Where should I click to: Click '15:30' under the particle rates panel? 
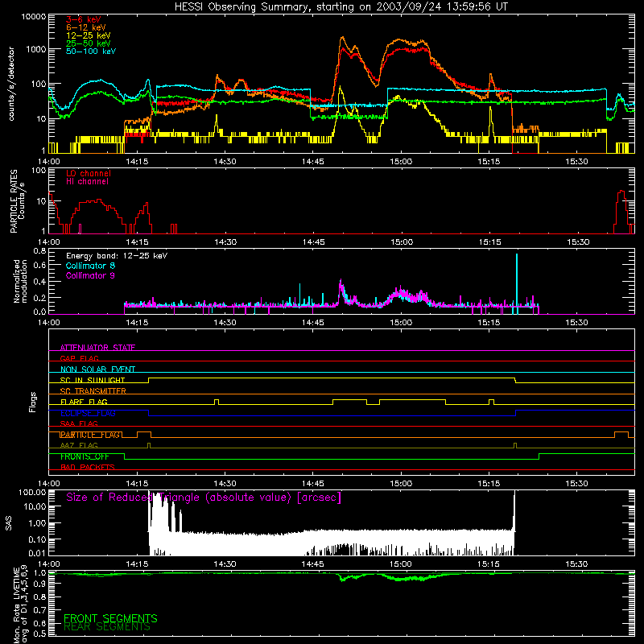[x=577, y=242]
